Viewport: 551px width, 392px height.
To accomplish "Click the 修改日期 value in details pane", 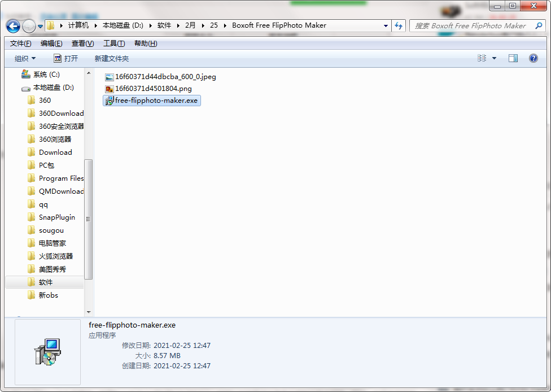I will tap(182, 345).
